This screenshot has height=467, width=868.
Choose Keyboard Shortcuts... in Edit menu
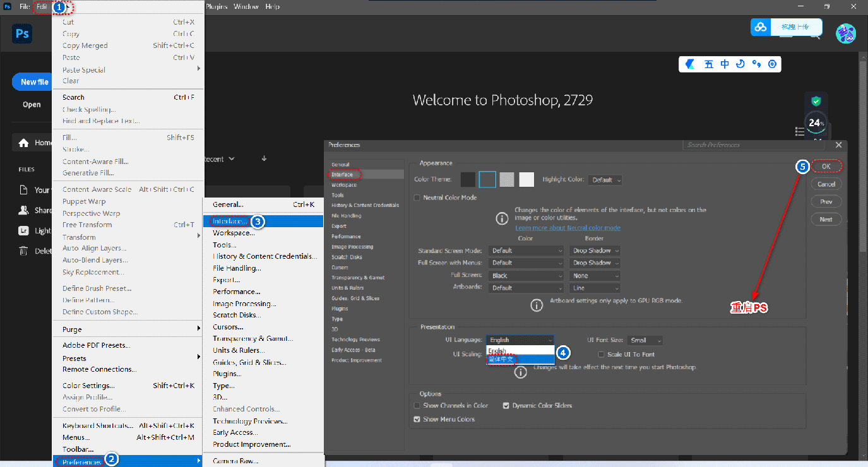(x=128, y=425)
